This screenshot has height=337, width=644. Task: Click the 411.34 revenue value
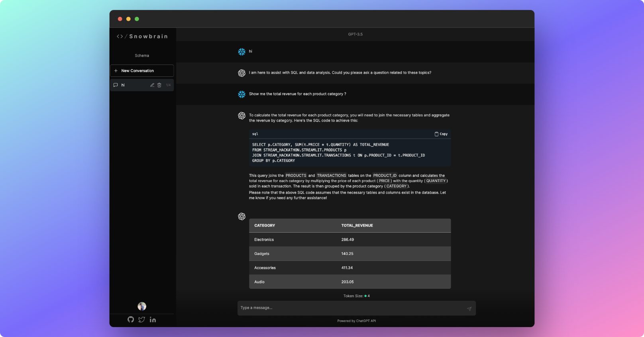click(347, 268)
